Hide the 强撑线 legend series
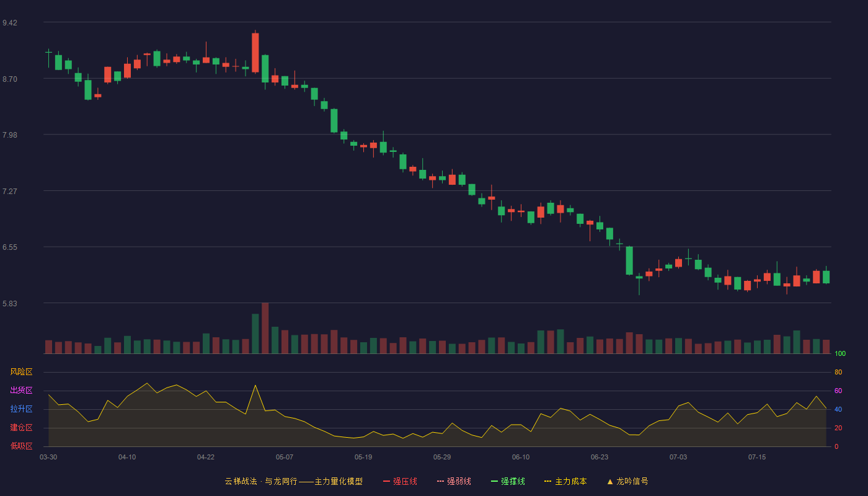 [508, 481]
